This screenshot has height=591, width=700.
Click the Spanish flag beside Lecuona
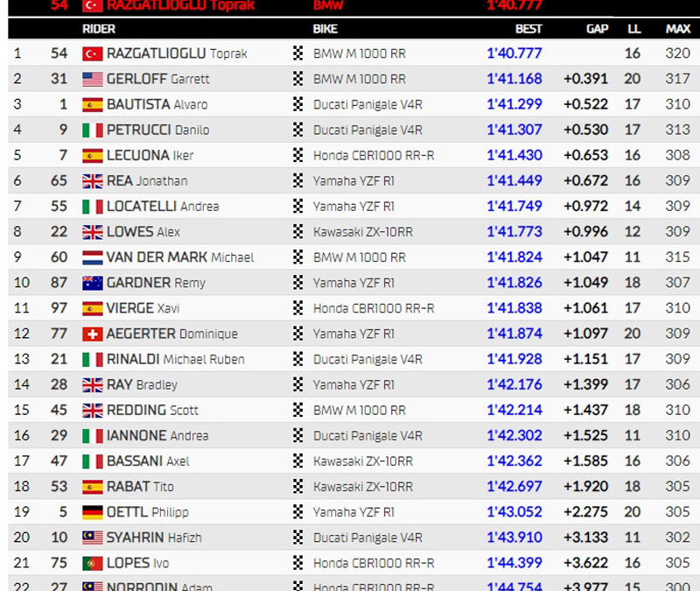[93, 156]
